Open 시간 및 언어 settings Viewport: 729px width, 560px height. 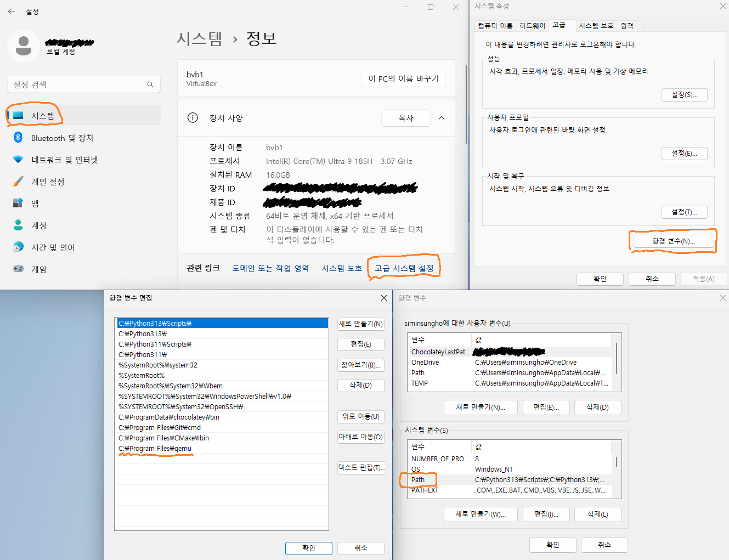[53, 247]
